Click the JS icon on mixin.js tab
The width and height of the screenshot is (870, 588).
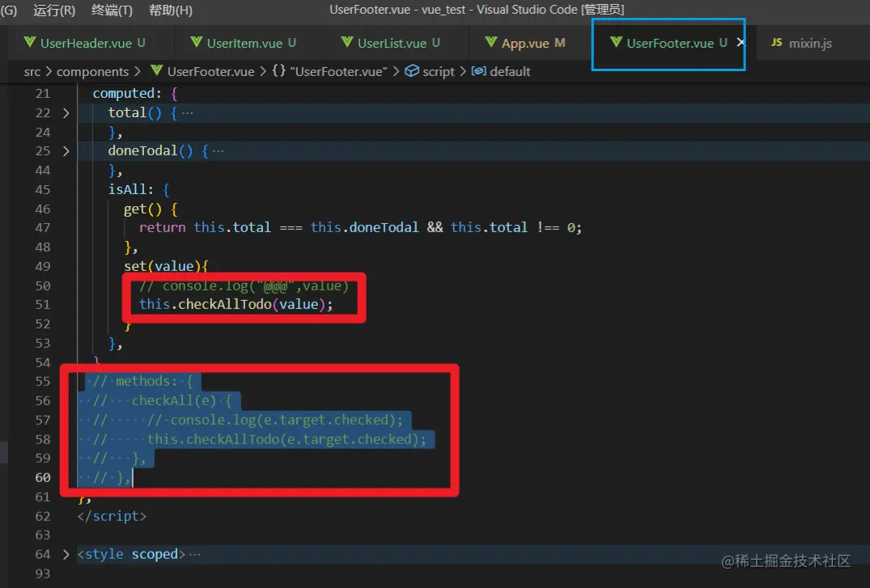click(x=777, y=42)
